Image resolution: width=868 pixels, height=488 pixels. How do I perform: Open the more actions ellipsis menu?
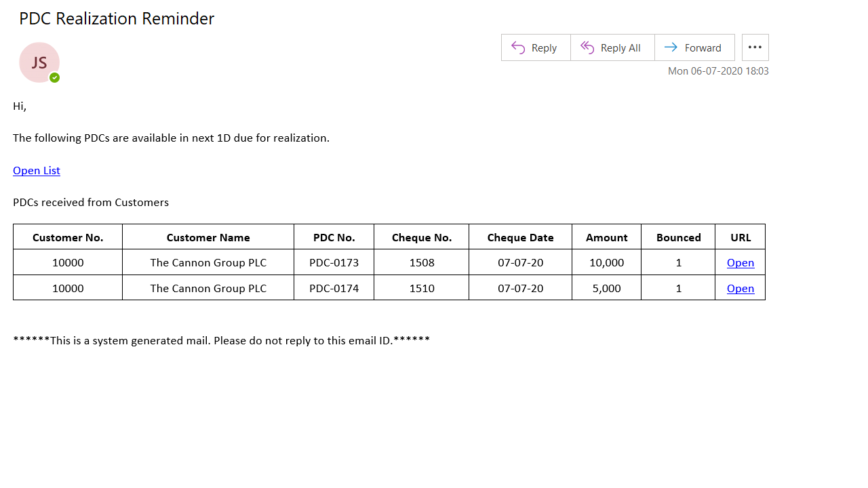755,47
